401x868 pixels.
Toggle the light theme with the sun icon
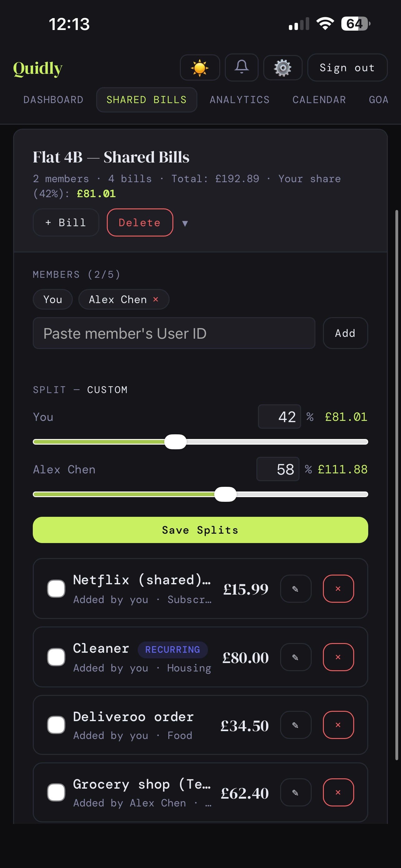200,67
